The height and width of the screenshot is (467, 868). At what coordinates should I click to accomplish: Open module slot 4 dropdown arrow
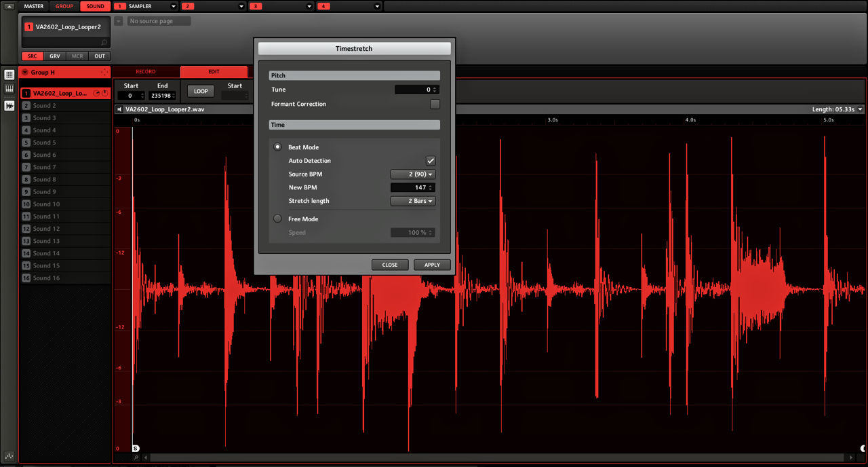377,6
